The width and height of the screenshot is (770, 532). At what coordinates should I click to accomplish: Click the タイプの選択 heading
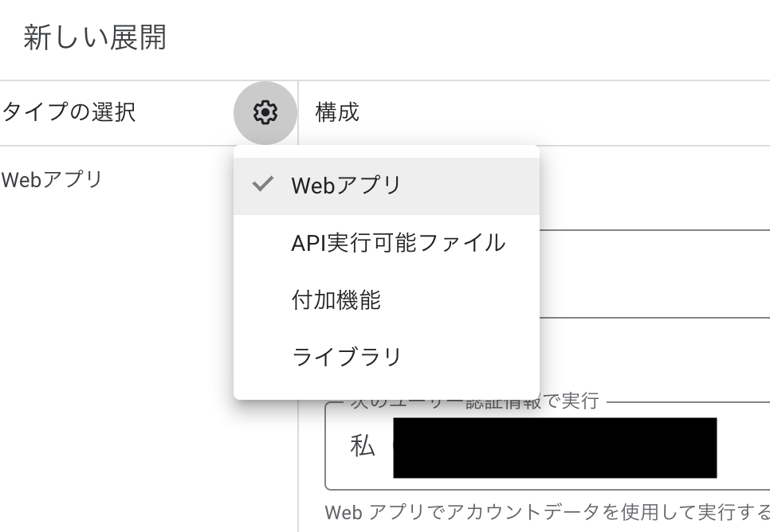[69, 112]
